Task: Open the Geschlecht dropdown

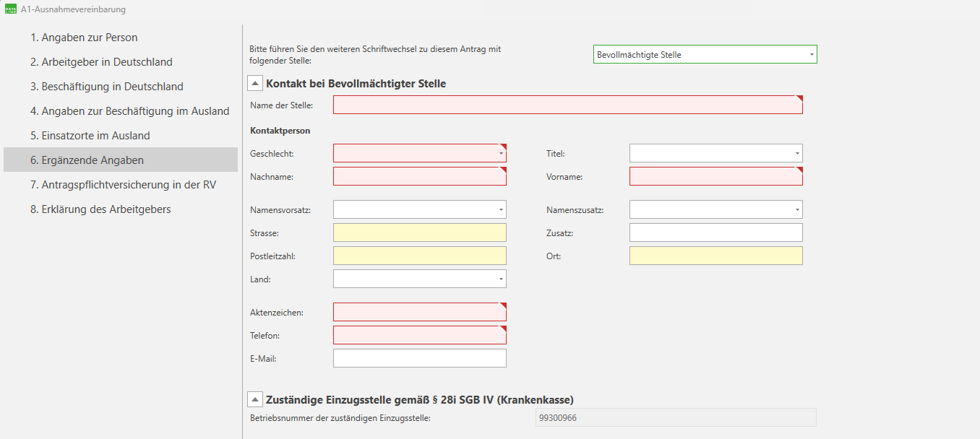Action: (419, 153)
